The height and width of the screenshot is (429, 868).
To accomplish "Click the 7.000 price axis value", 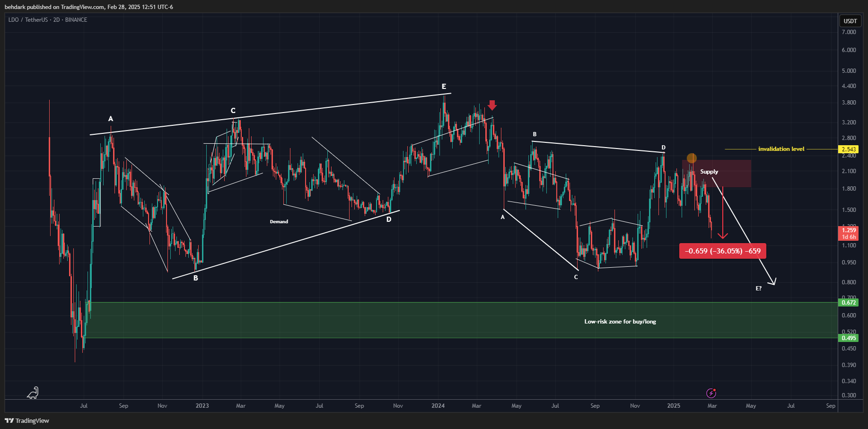I will [x=849, y=32].
